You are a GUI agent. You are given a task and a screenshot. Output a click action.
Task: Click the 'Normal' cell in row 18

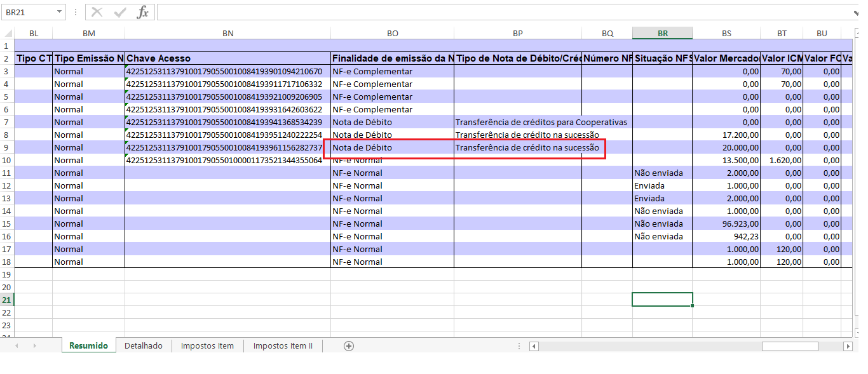[x=88, y=262]
